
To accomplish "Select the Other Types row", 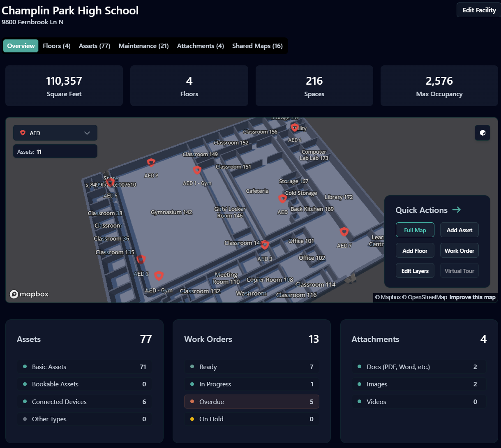I will 84,419.
